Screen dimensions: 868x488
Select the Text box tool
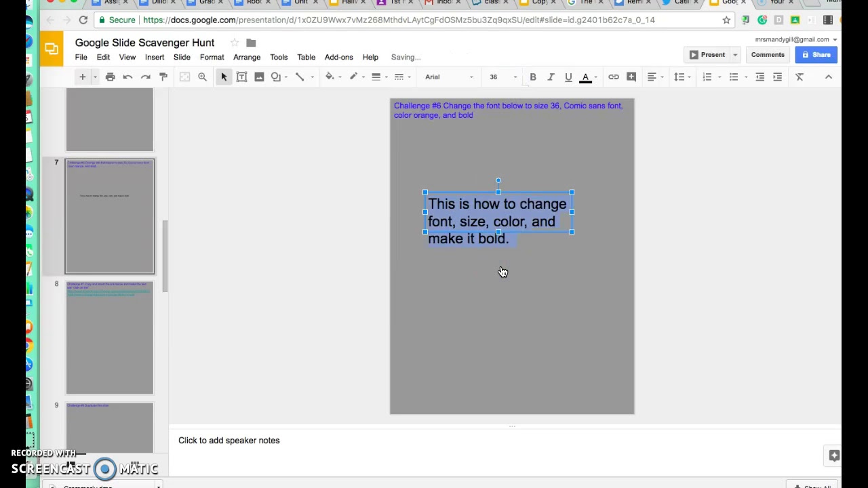point(241,77)
